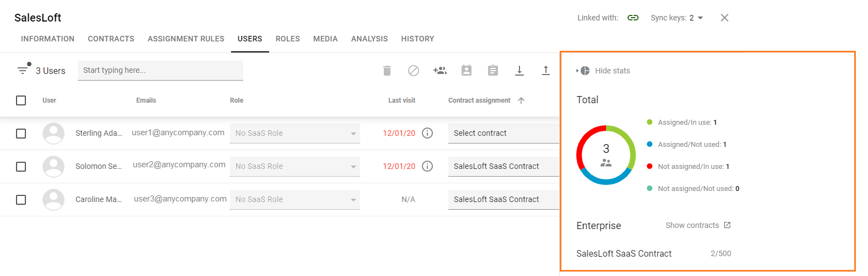The width and height of the screenshot is (868, 276).
Task: Open role dropdown for user2@anycompany.com
Action: pos(295,166)
